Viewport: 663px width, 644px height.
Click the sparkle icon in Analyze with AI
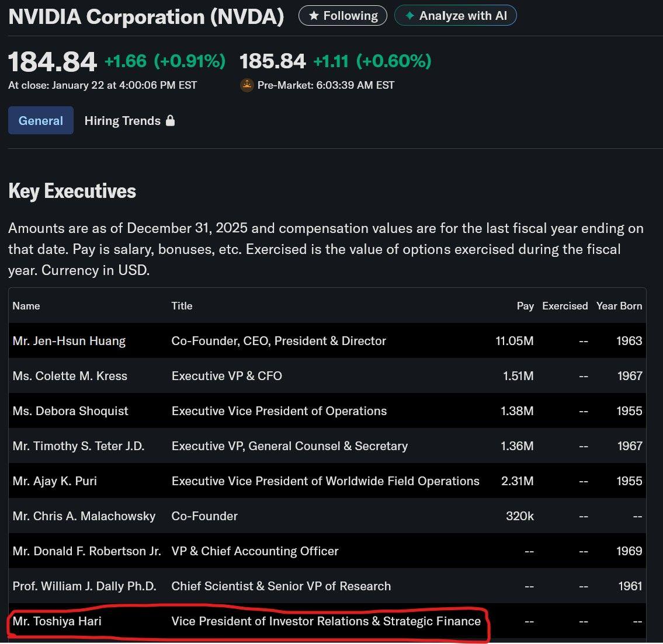point(409,16)
